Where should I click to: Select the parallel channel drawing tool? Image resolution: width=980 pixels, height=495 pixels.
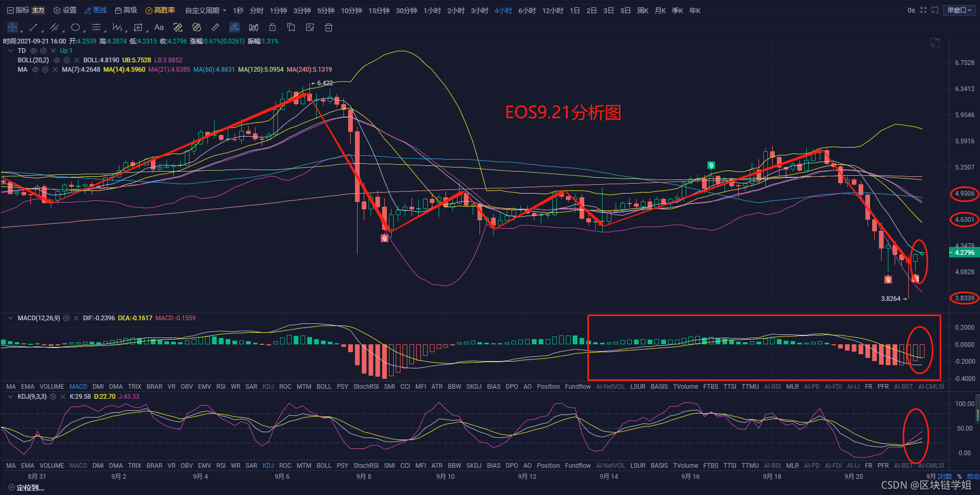[x=54, y=27]
